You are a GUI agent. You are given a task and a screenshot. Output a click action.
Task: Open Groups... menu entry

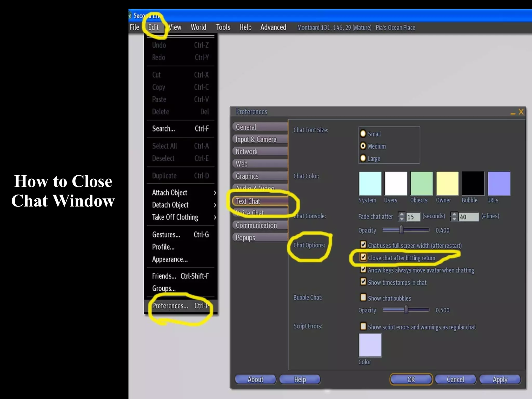pos(181,288)
